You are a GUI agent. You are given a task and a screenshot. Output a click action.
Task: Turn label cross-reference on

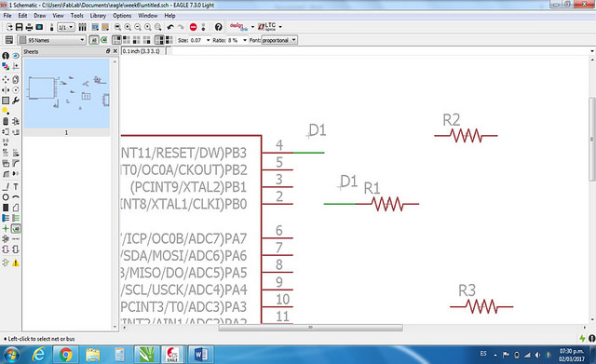(x=103, y=40)
